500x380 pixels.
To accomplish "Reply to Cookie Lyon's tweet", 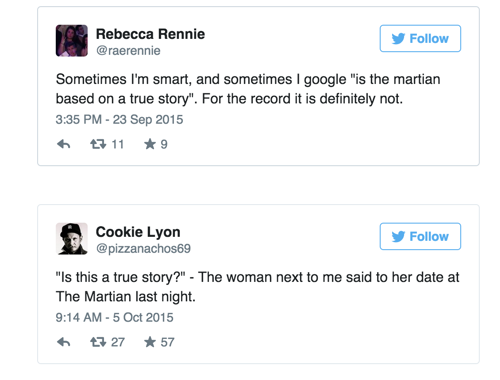I will tap(63, 342).
